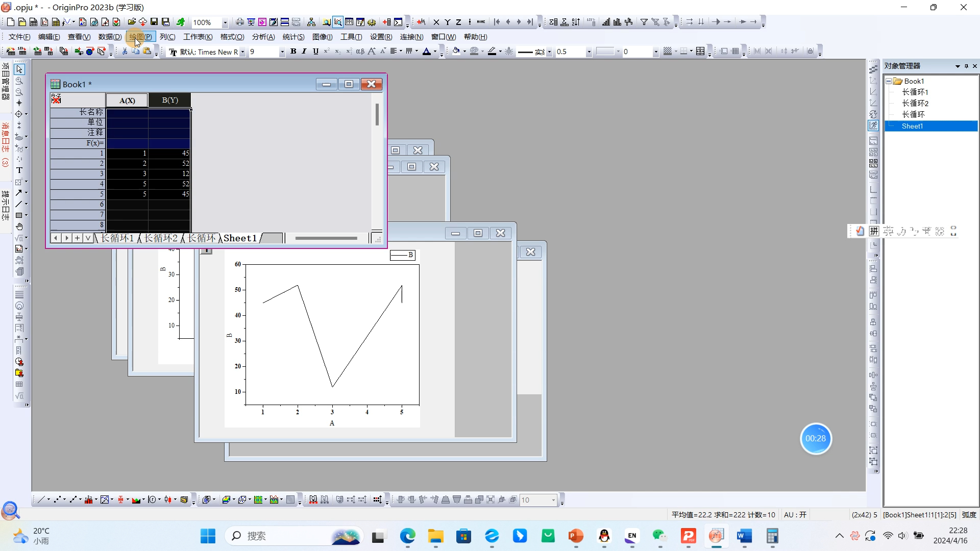Open the 分析(A) menu
Image resolution: width=980 pixels, height=551 pixels.
[x=263, y=37]
